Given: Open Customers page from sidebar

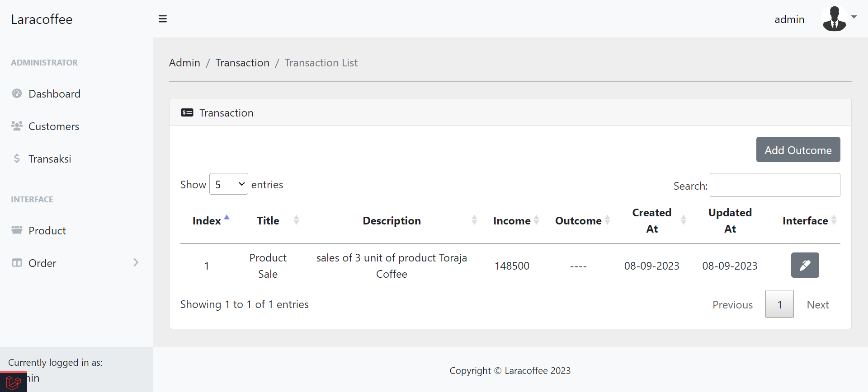Looking at the screenshot, I should point(53,126).
